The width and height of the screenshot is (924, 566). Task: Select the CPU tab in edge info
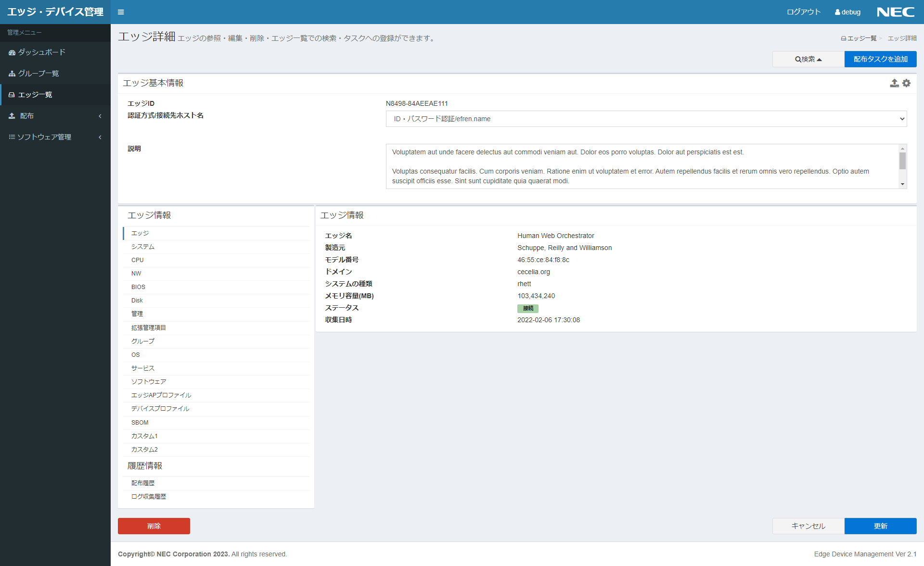(x=138, y=260)
